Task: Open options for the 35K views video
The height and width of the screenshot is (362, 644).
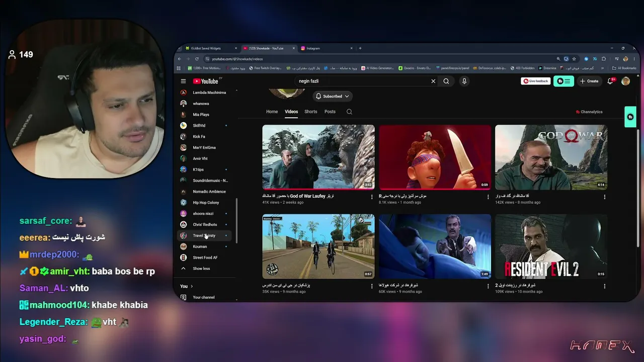Action: click(x=372, y=286)
